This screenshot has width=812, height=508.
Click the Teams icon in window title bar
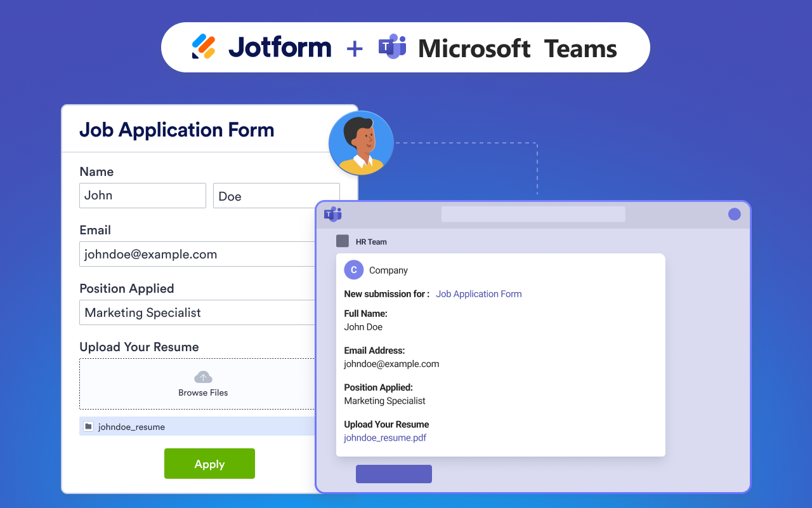click(x=333, y=214)
